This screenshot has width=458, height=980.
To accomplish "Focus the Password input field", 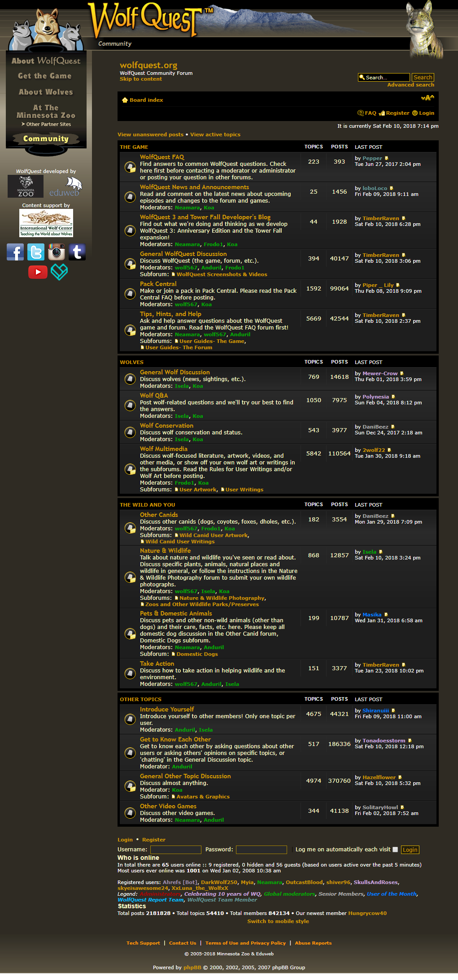I will 262,850.
